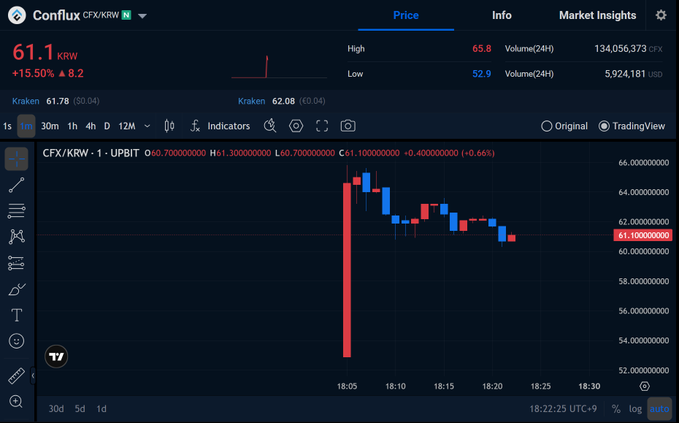Click the large red 18:05 candle
This screenshot has width=679, height=423.
point(347,270)
